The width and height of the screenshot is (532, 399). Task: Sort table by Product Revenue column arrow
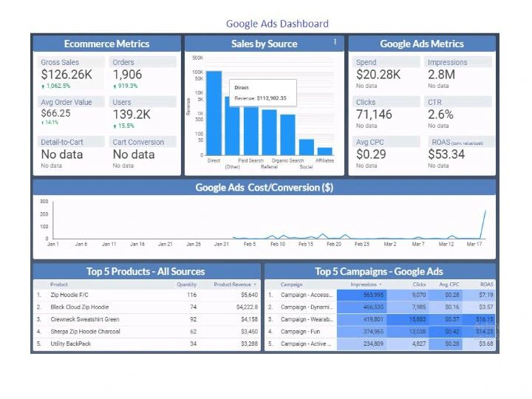(x=256, y=284)
